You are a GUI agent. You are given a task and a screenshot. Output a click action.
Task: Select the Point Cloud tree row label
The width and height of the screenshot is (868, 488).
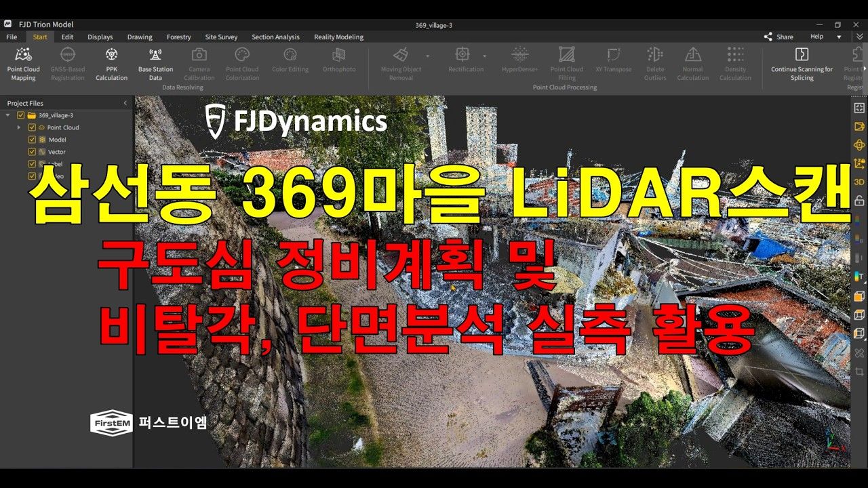click(63, 127)
